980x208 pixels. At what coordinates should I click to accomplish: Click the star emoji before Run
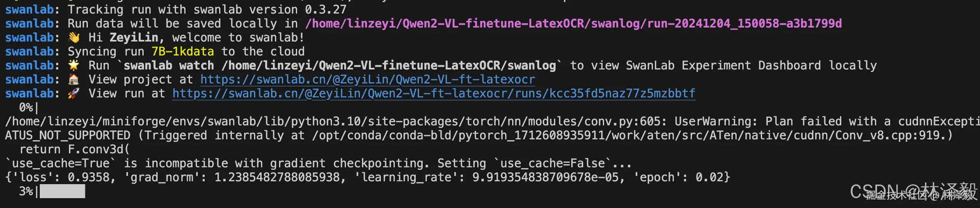(x=74, y=65)
